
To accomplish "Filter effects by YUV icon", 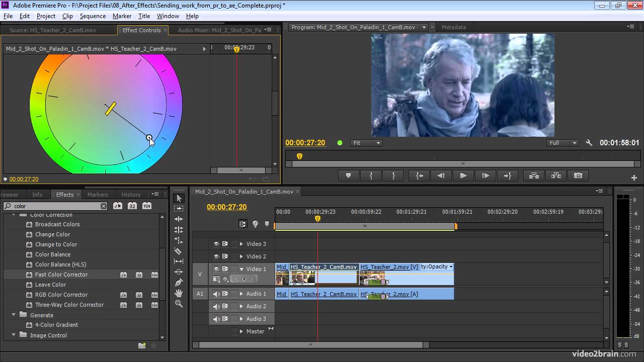I will click(x=147, y=206).
